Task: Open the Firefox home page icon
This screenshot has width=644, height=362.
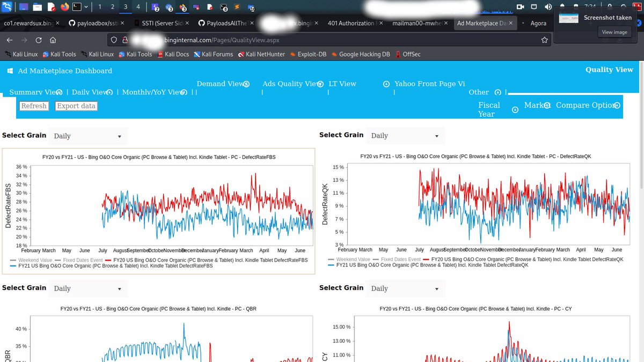Action: [x=53, y=40]
